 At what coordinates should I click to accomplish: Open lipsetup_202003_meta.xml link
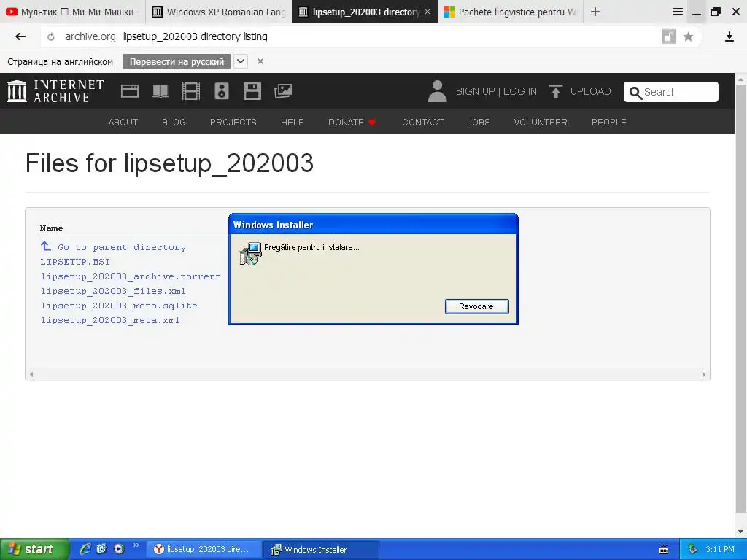click(x=110, y=321)
